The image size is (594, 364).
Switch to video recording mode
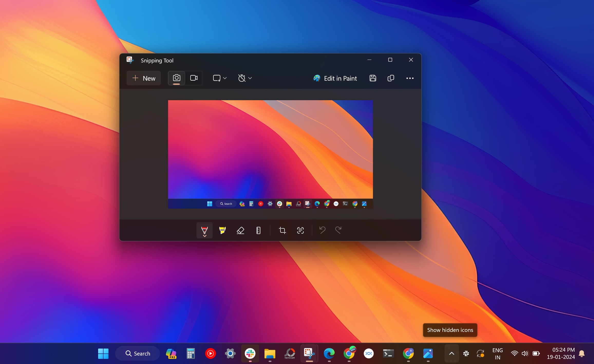(194, 78)
